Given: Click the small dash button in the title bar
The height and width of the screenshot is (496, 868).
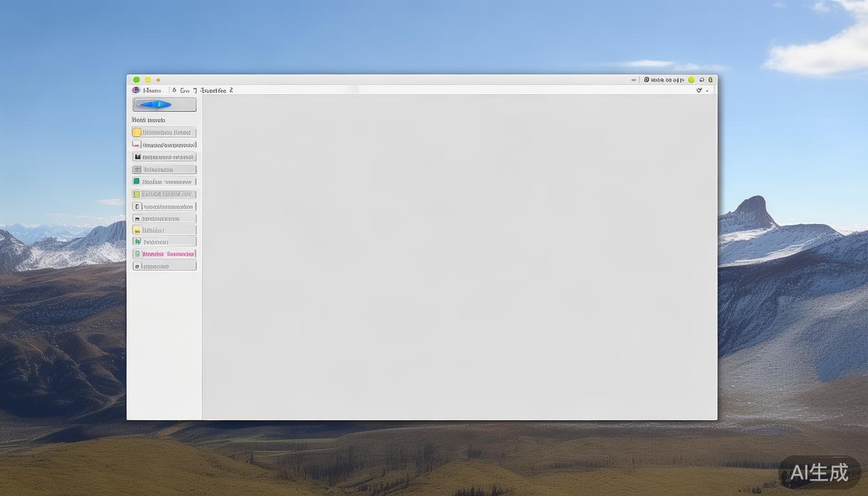Looking at the screenshot, I should 634,80.
